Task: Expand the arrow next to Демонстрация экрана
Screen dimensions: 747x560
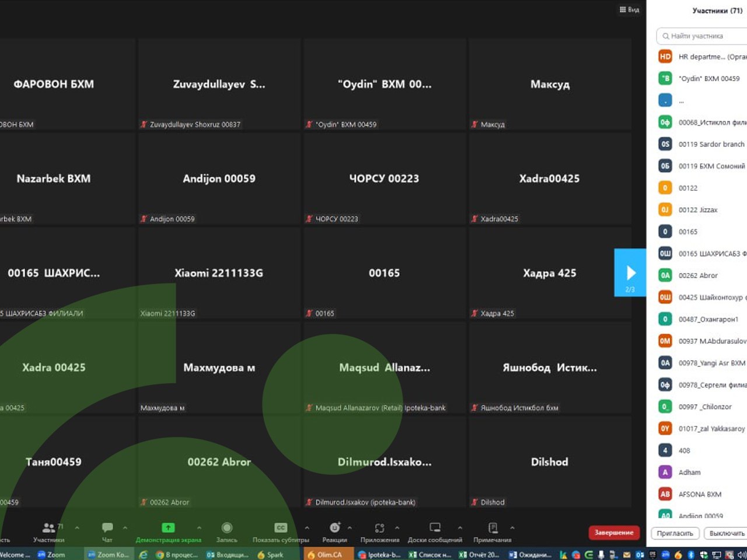Action: point(199,527)
